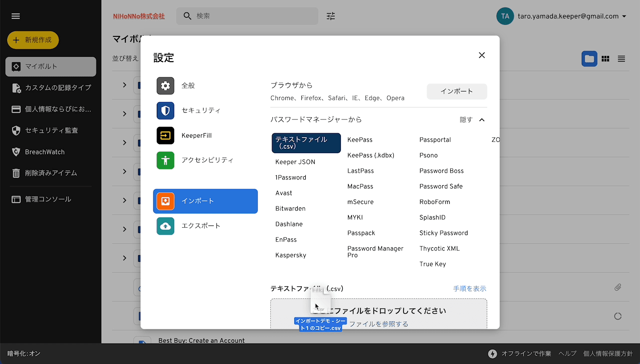The width and height of the screenshot is (640, 364).
Task: Close the 設定 dialog
Action: pos(482,55)
